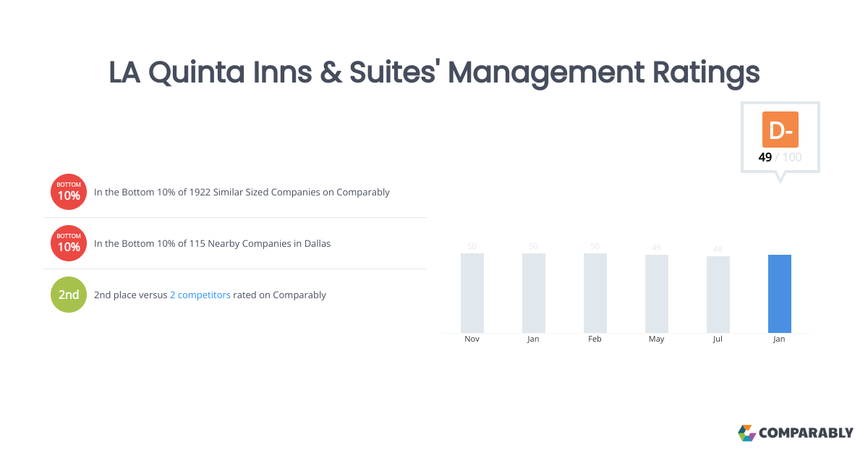Open the 2 competitors link
This screenshot has width=868, height=456.
(200, 295)
